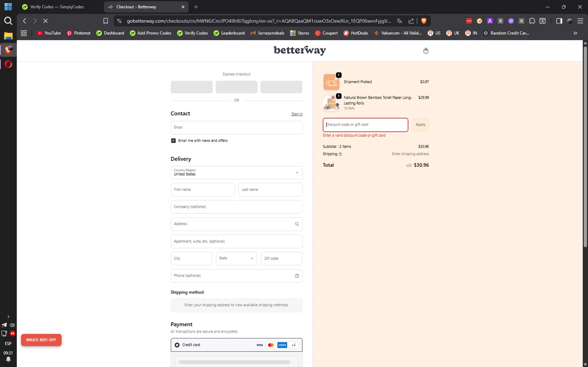This screenshot has height=367, width=588.
Task: Open the Country/Region dropdown
Action: [236, 173]
